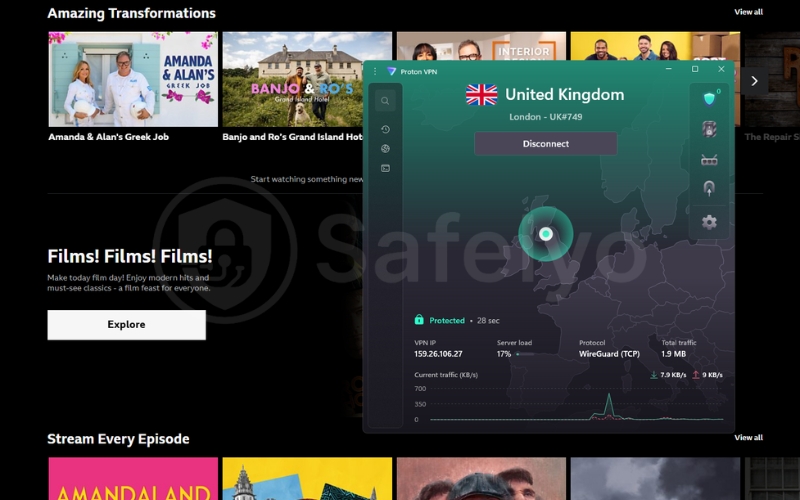Click Banjo and Ro's Grand Island title
The width and height of the screenshot is (800, 500).
(x=292, y=137)
